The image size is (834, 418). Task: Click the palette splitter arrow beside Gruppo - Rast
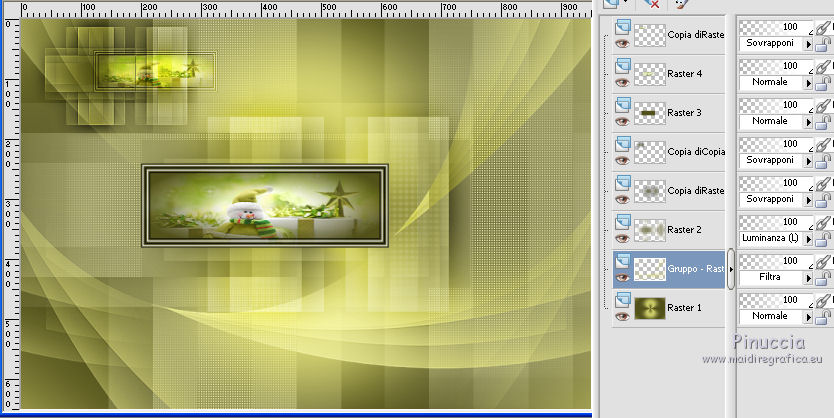click(731, 269)
